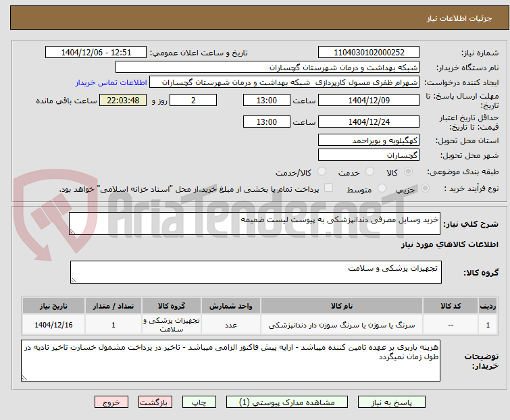The height and width of the screenshot is (420, 510).
Task: Toggle the اسناد خزانه اسلامی payment checkbox
Action: point(329,188)
